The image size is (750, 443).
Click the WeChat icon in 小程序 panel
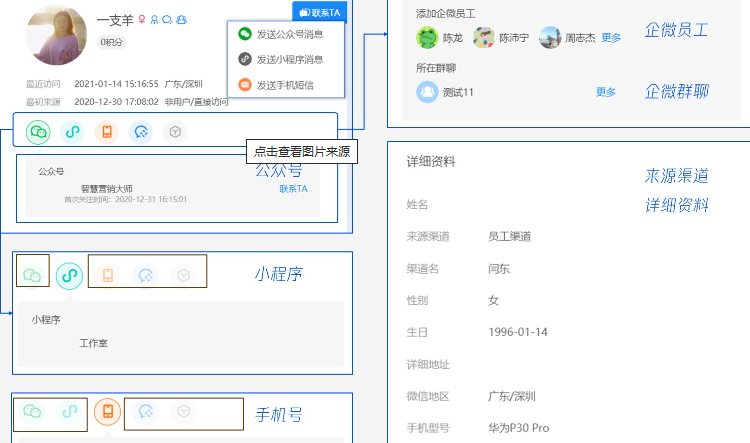pos(33,274)
